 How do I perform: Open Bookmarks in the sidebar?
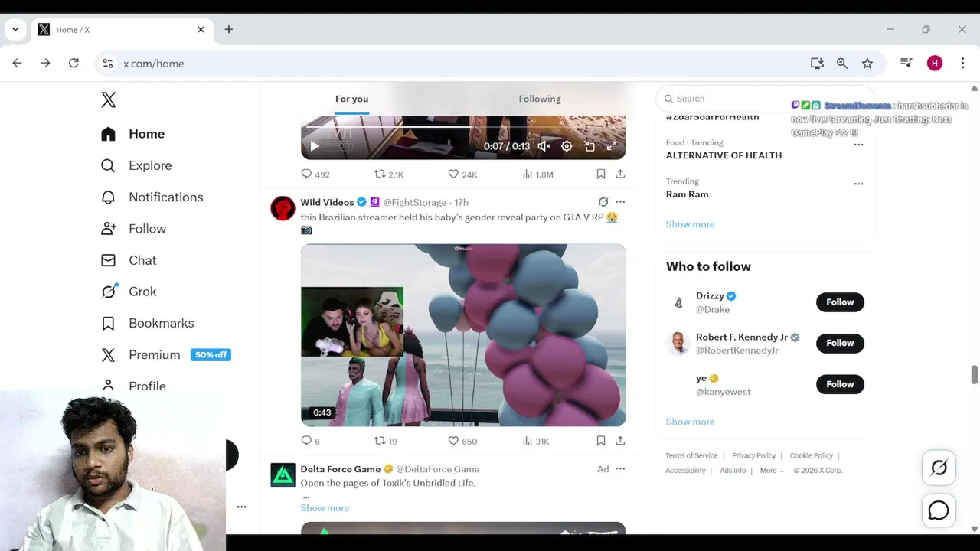click(147, 323)
